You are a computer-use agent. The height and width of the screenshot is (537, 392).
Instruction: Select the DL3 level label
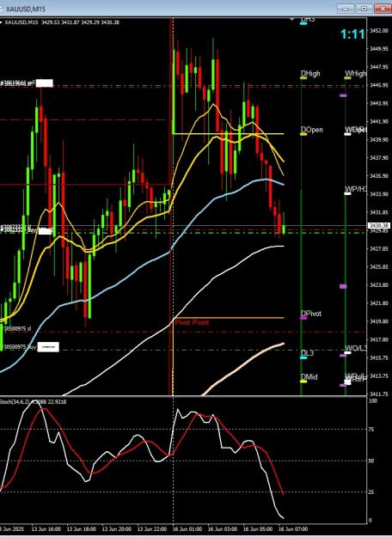(307, 353)
